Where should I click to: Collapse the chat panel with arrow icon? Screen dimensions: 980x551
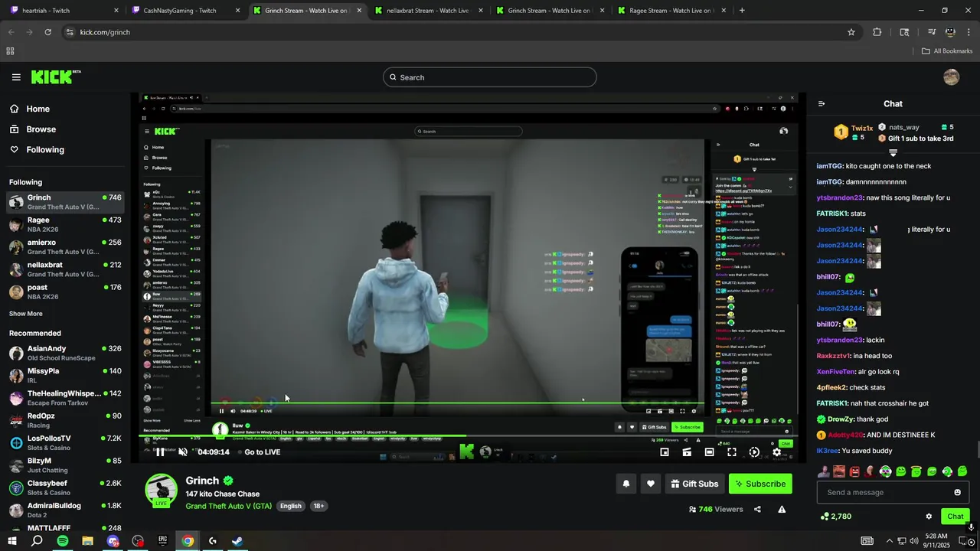point(822,104)
